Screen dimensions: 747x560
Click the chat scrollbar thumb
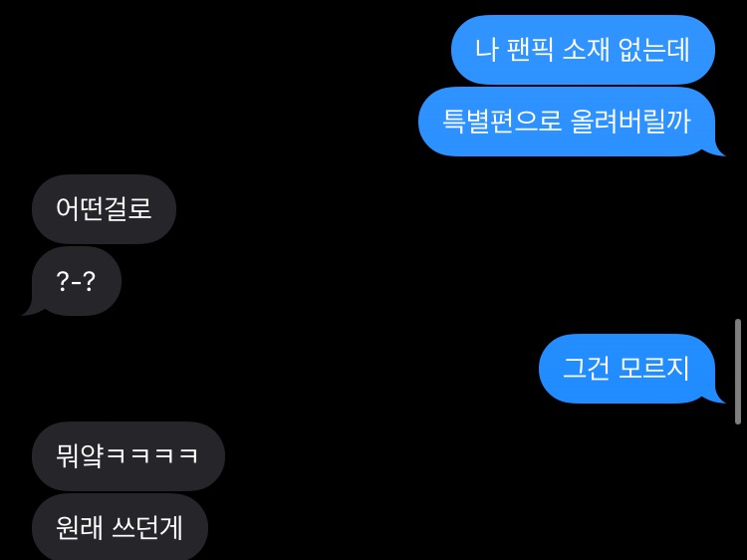(738, 372)
